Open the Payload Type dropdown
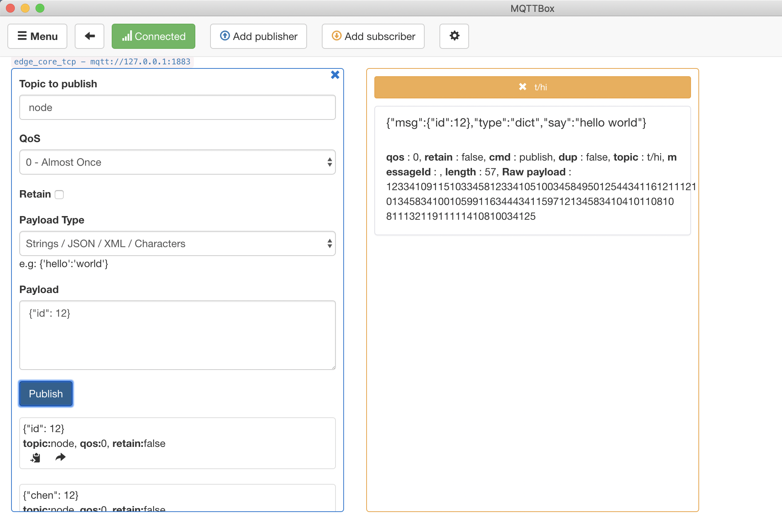 (x=178, y=243)
